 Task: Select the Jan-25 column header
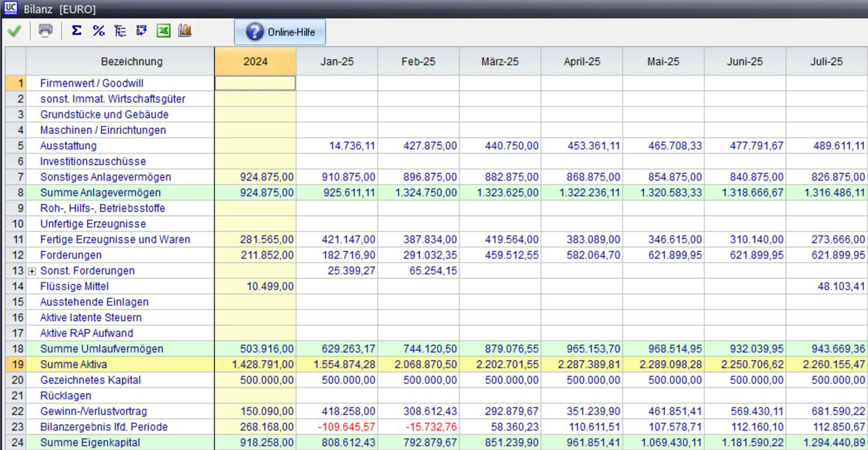tap(337, 62)
